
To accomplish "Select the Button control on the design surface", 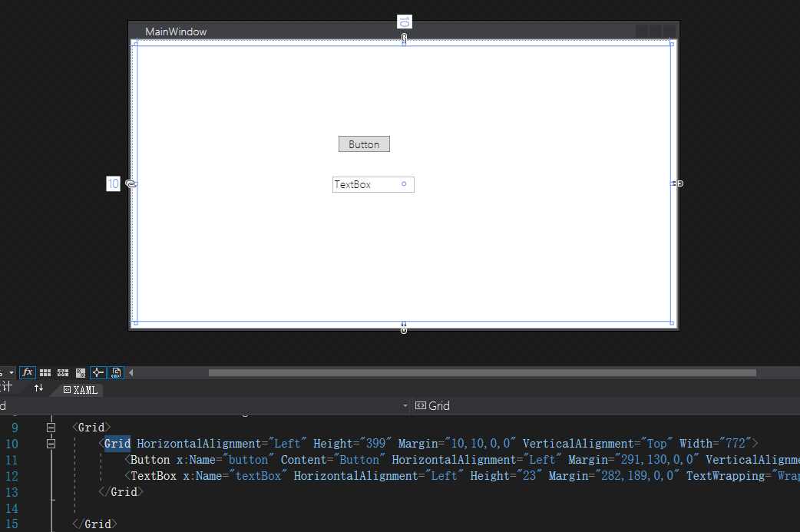I will [x=364, y=144].
